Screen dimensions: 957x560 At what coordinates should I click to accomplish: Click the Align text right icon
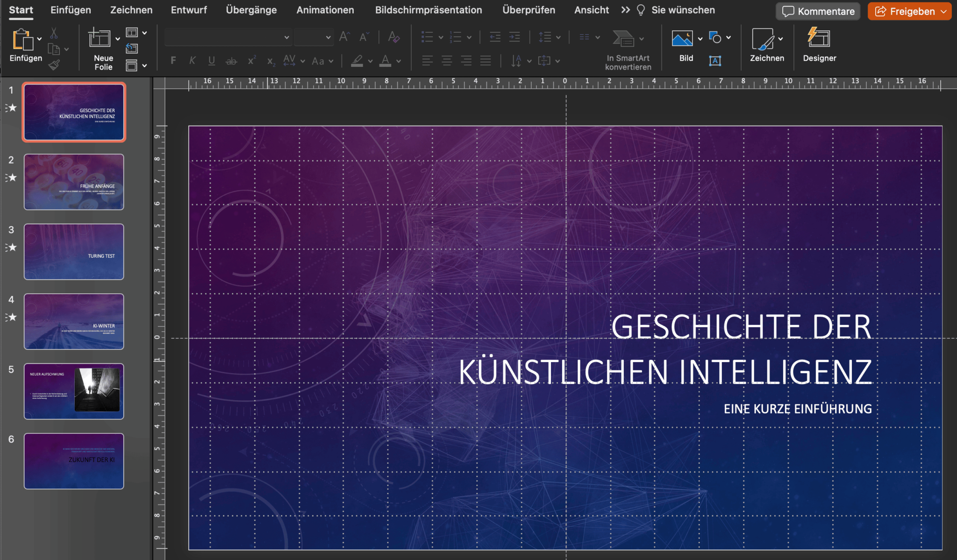pos(466,61)
